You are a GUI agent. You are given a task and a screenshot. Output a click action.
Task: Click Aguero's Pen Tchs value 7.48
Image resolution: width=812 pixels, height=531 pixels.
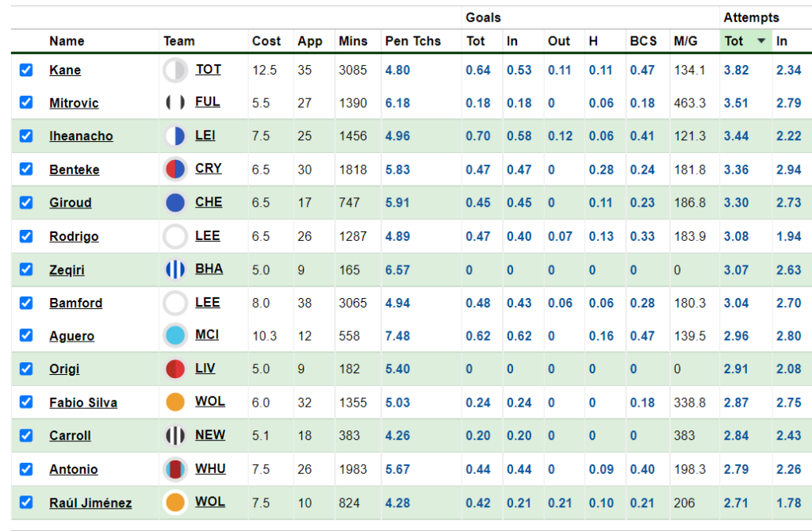coord(397,336)
